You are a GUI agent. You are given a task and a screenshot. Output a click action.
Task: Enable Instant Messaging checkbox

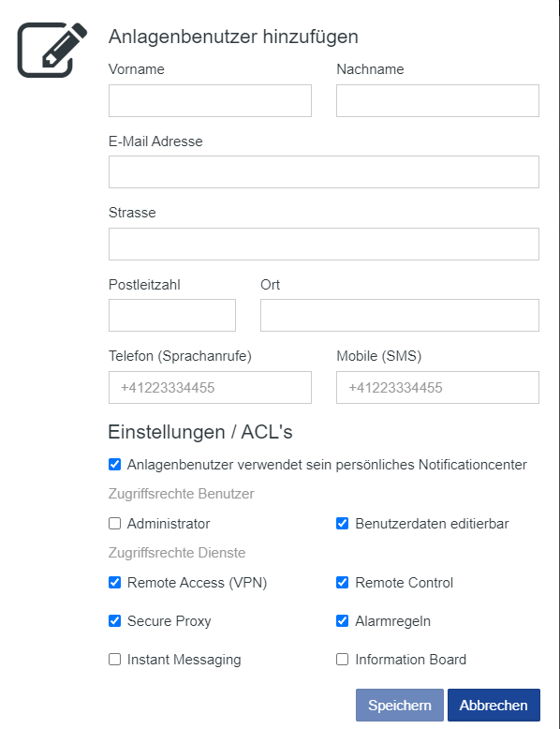(x=115, y=660)
